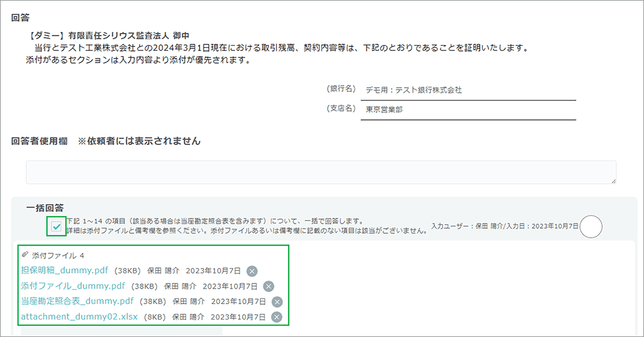Open the attachment_dummy02.xlsx spreadsheet link
Image resolution: width=644 pixels, height=337 pixels.
click(79, 316)
